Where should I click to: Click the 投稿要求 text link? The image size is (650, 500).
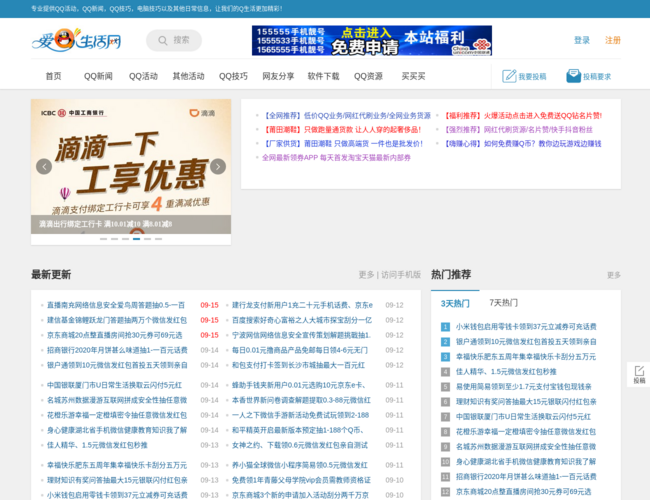tap(597, 77)
